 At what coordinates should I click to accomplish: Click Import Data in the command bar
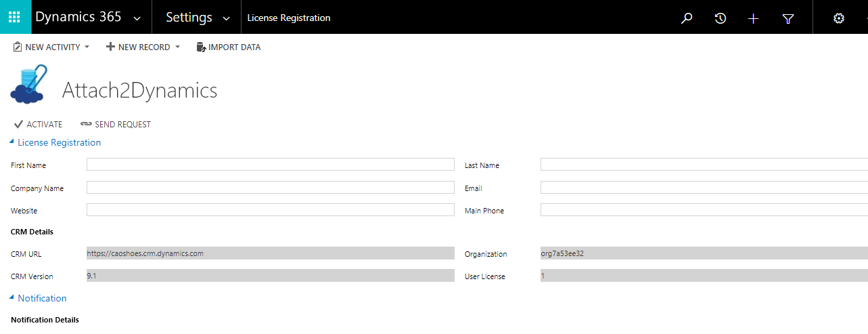click(x=229, y=47)
